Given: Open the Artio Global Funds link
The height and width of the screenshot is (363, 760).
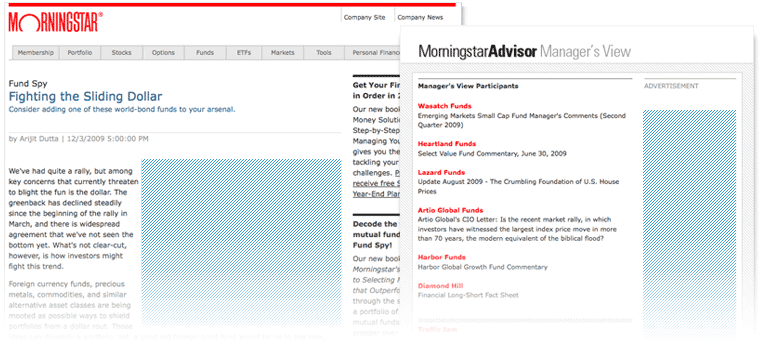Looking at the screenshot, I should click(450, 210).
